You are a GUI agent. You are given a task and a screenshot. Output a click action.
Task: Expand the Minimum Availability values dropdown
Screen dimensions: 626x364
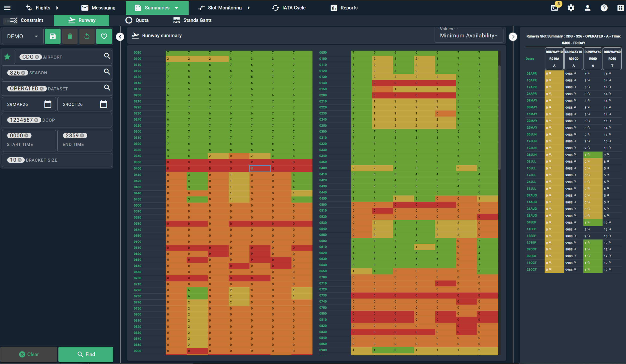(469, 35)
